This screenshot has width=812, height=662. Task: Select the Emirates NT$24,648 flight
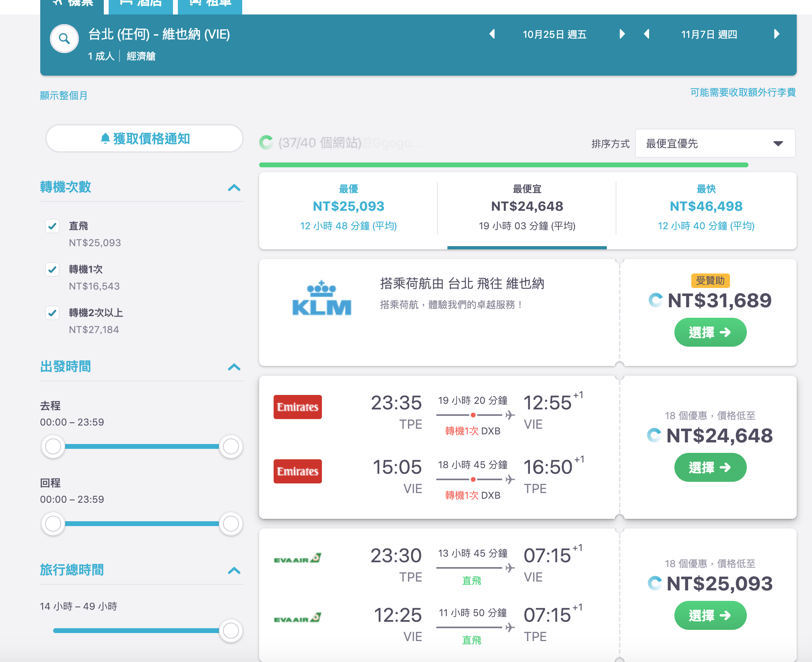point(710,468)
